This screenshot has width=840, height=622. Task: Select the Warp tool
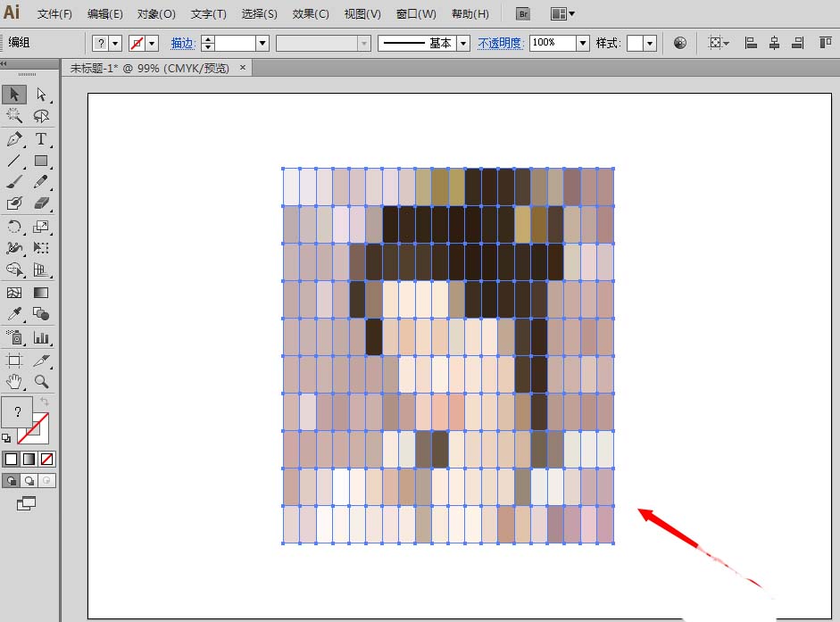(x=14, y=248)
